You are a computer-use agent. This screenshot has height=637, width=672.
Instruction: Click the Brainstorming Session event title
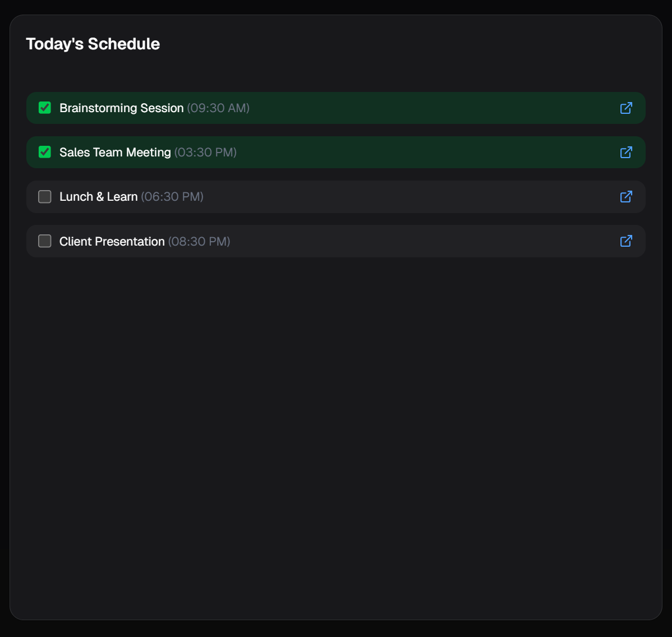click(121, 108)
